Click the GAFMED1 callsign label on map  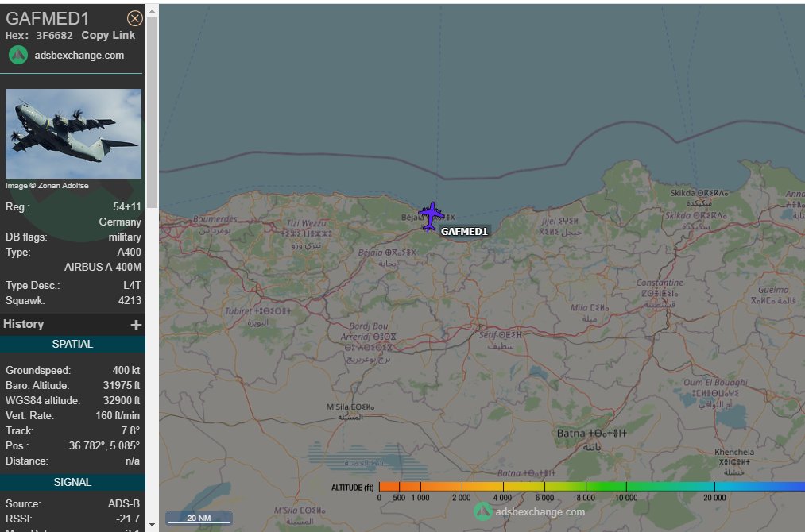coord(464,231)
